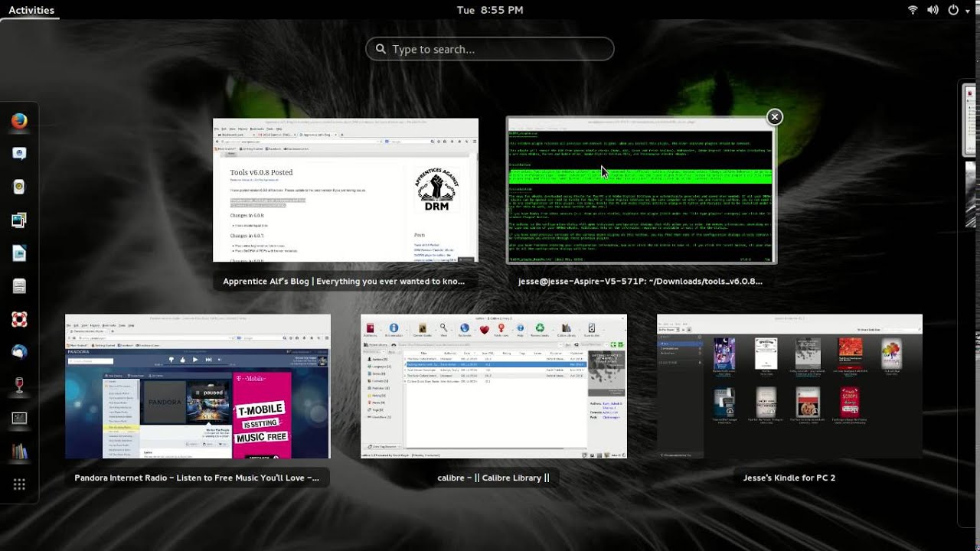
Task: Open the Help lifebuoy icon in dash
Action: coord(19,319)
